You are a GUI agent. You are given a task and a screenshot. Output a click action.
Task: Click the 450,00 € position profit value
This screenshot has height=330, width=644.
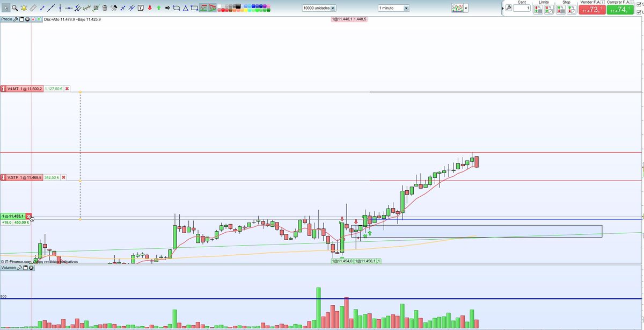pyautogui.click(x=21, y=222)
